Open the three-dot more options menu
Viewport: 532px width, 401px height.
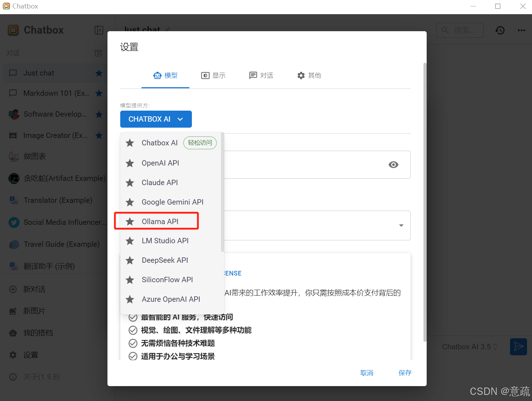(521, 30)
